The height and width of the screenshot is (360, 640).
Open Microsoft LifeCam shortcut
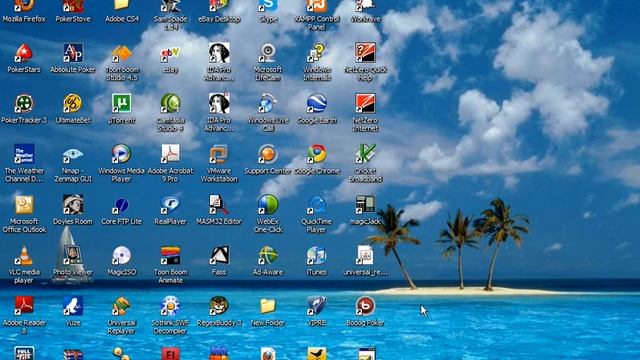point(268,53)
